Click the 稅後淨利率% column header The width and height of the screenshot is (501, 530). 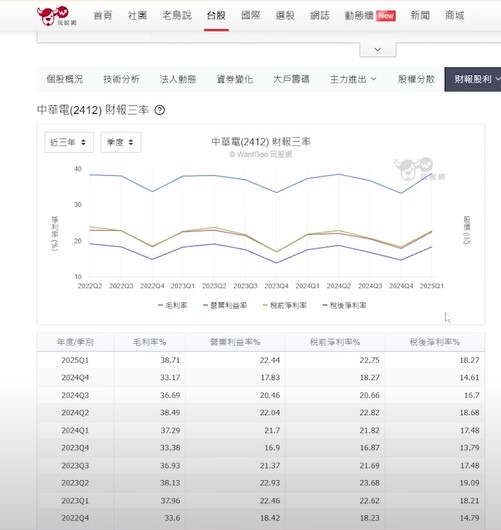435,342
